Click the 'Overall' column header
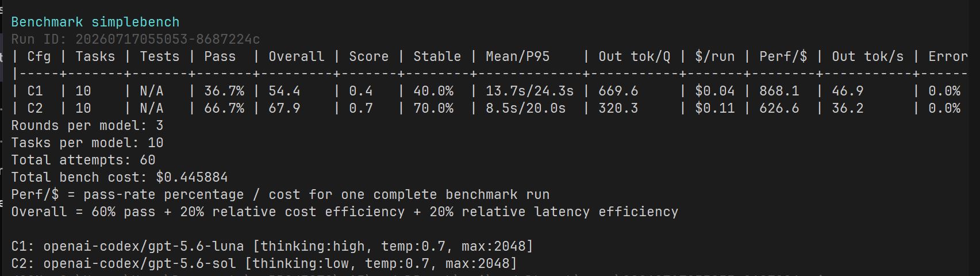This screenshot has height=276, width=980. 297,56
